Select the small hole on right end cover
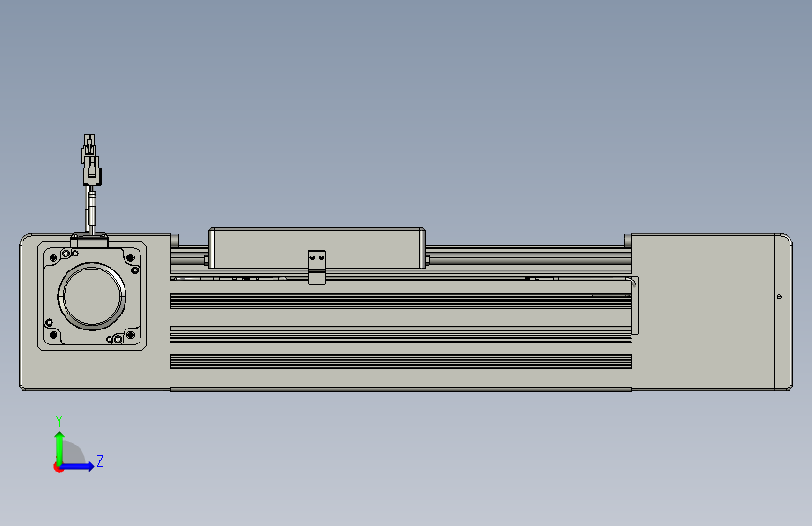The height and width of the screenshot is (526, 812). (779, 296)
